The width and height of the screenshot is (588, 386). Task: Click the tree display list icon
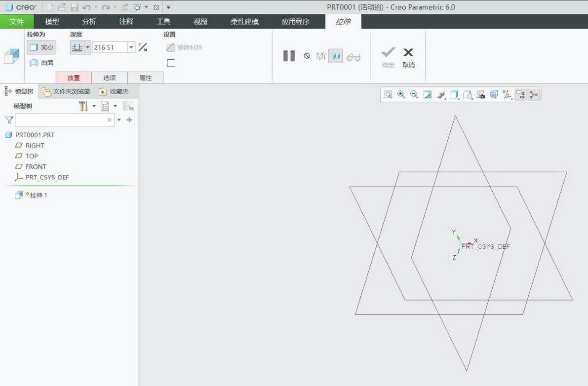[105, 106]
